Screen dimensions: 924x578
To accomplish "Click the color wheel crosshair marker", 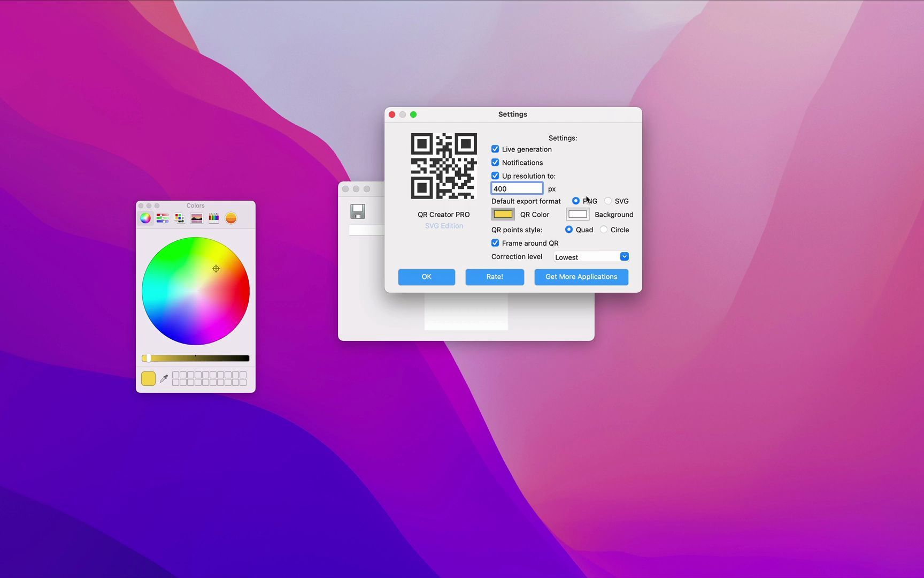I will (216, 269).
